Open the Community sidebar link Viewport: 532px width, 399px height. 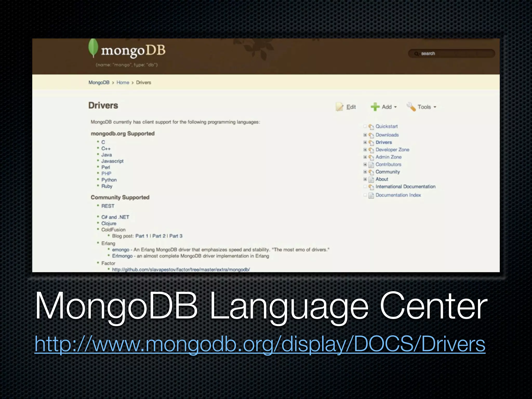[x=388, y=172]
